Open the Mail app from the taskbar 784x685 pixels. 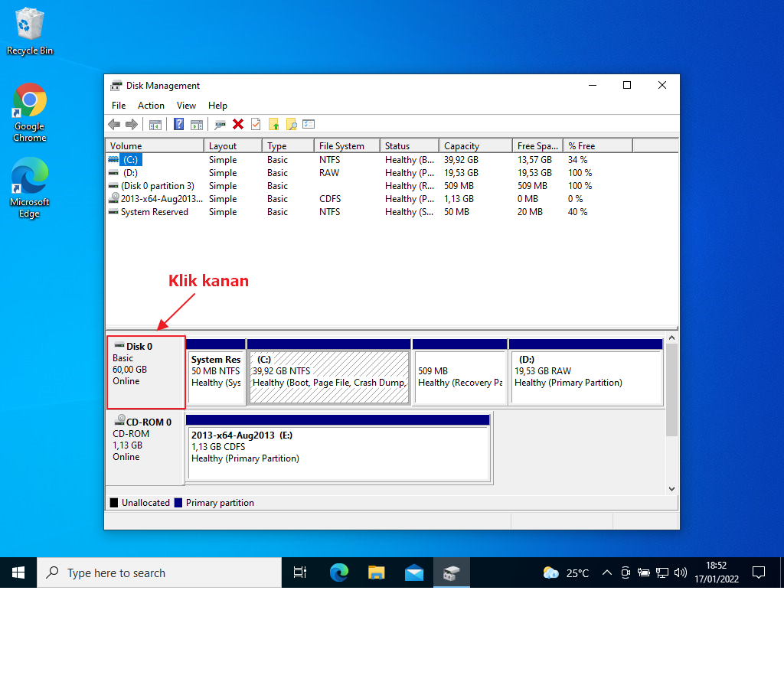(414, 572)
